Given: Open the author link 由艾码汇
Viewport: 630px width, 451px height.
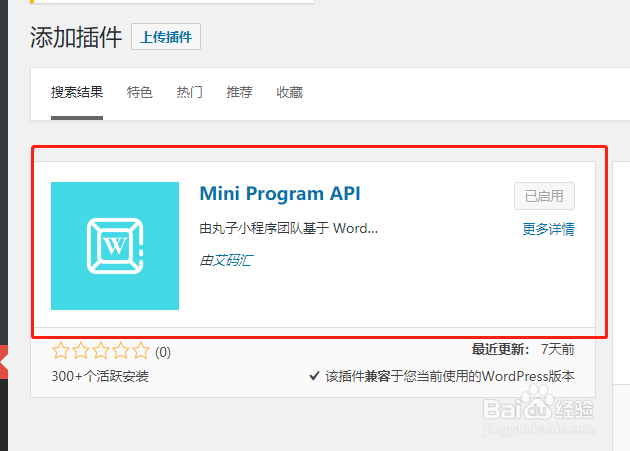Looking at the screenshot, I should coord(226,260).
